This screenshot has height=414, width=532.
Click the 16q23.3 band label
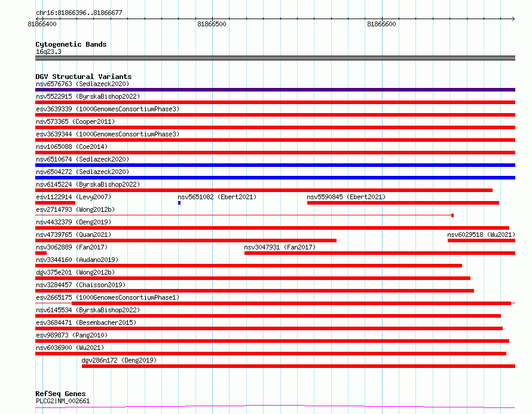coord(48,51)
